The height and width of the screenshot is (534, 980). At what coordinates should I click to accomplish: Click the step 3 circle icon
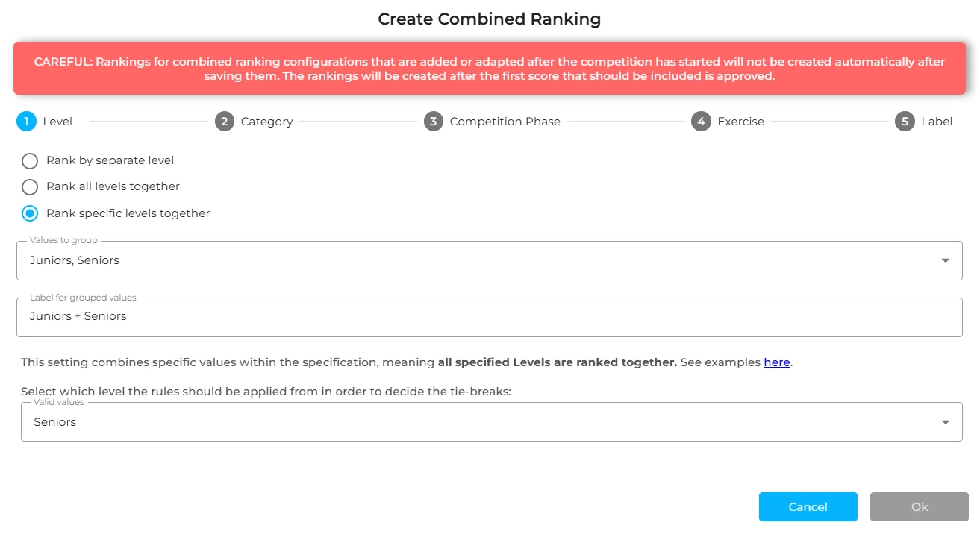click(x=434, y=122)
